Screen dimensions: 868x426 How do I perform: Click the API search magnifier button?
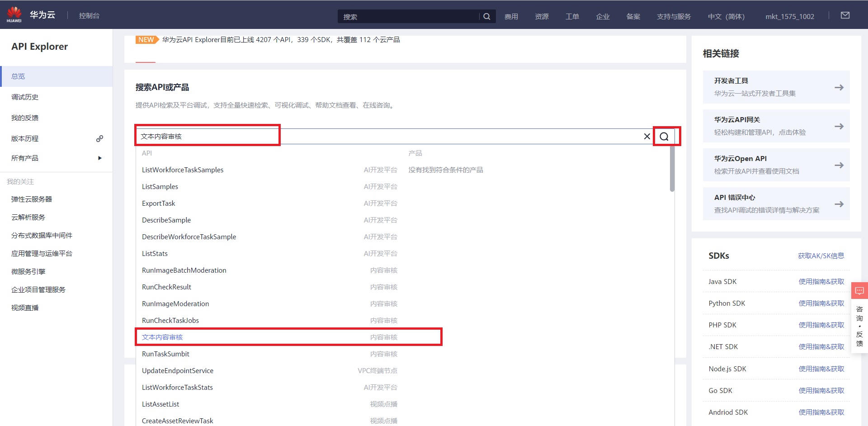[x=664, y=137]
